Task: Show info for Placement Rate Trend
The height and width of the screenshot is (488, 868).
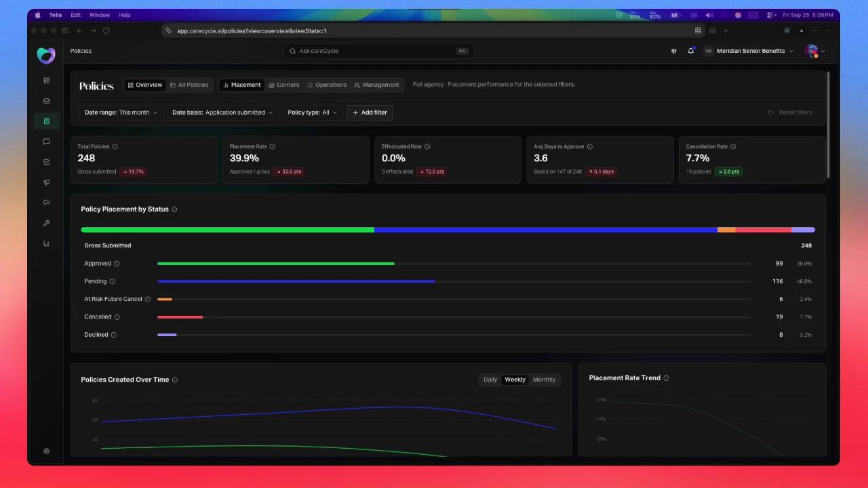Action: [x=666, y=378]
